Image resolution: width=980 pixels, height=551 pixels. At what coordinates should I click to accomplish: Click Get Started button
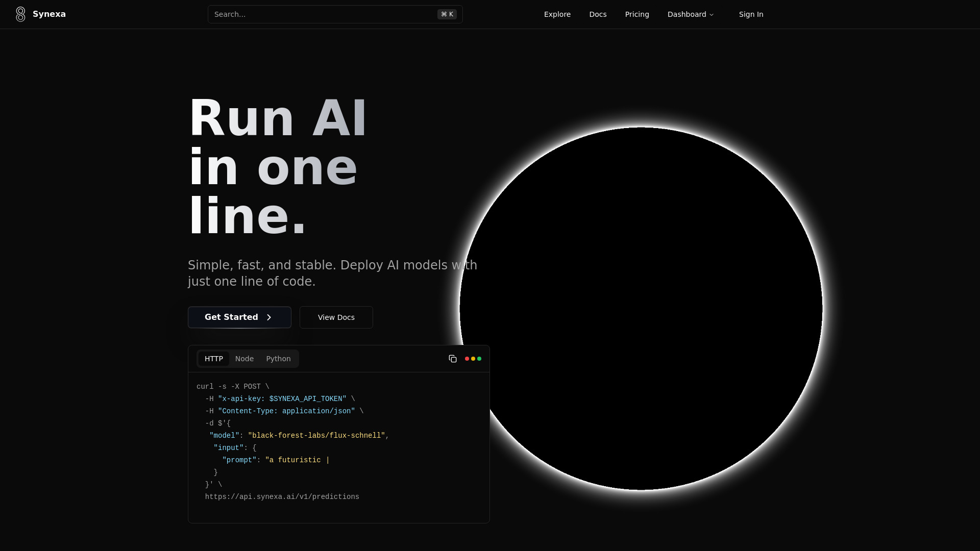[239, 317]
